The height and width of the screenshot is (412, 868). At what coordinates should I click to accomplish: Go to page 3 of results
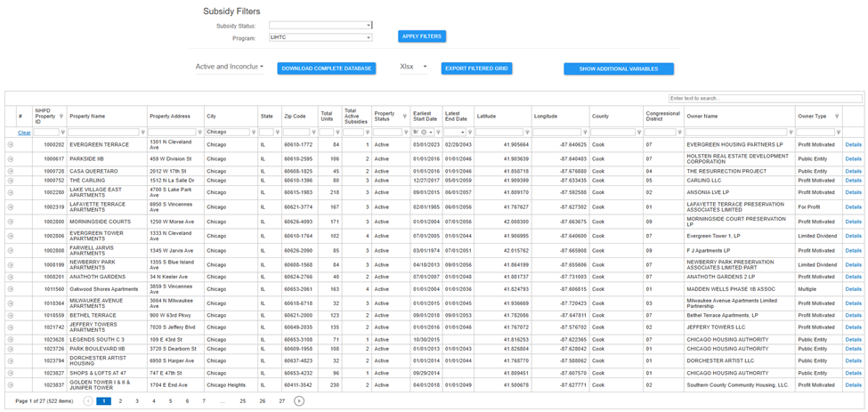click(x=137, y=401)
